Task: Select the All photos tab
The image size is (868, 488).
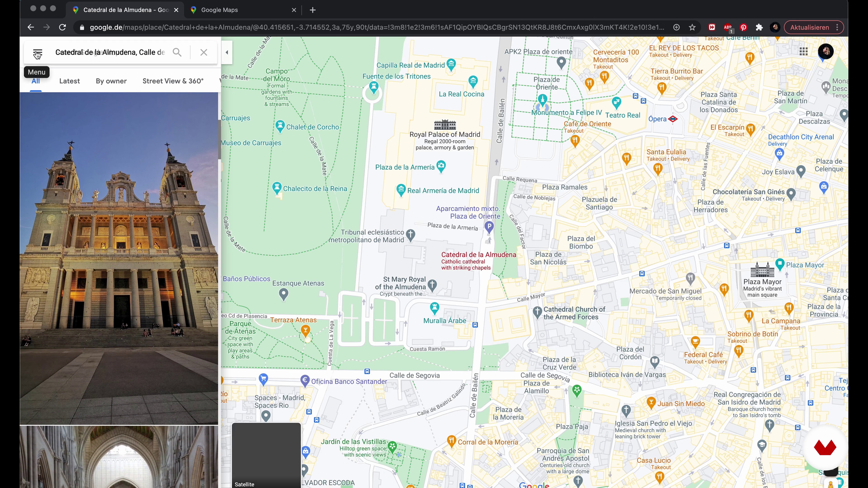Action: click(36, 81)
